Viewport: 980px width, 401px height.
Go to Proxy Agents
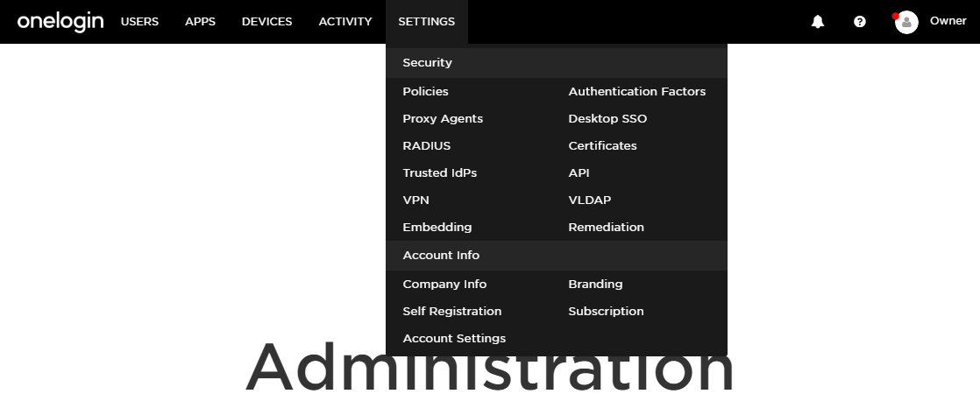[x=443, y=119]
